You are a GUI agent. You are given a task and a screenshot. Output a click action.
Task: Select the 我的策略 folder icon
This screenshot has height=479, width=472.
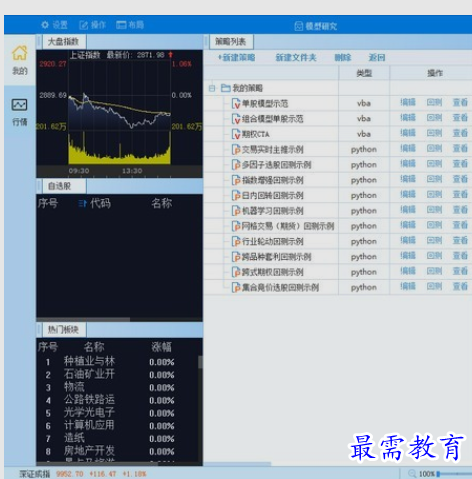point(226,88)
